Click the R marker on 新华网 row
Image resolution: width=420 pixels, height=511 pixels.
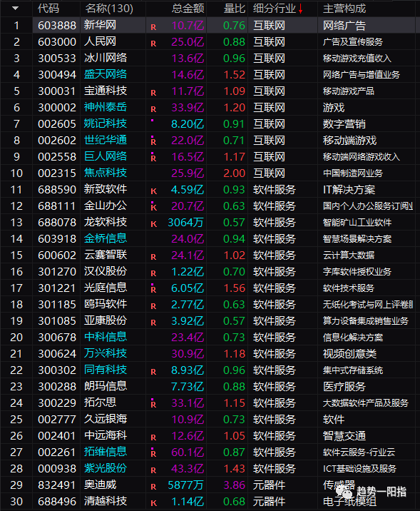pyautogui.click(x=153, y=27)
